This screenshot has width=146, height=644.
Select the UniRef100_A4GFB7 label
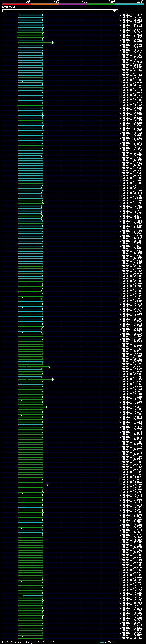tap(131, 80)
